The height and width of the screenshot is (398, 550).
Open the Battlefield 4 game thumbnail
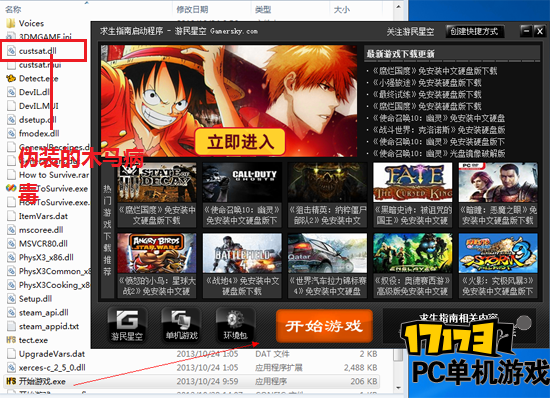click(242, 253)
